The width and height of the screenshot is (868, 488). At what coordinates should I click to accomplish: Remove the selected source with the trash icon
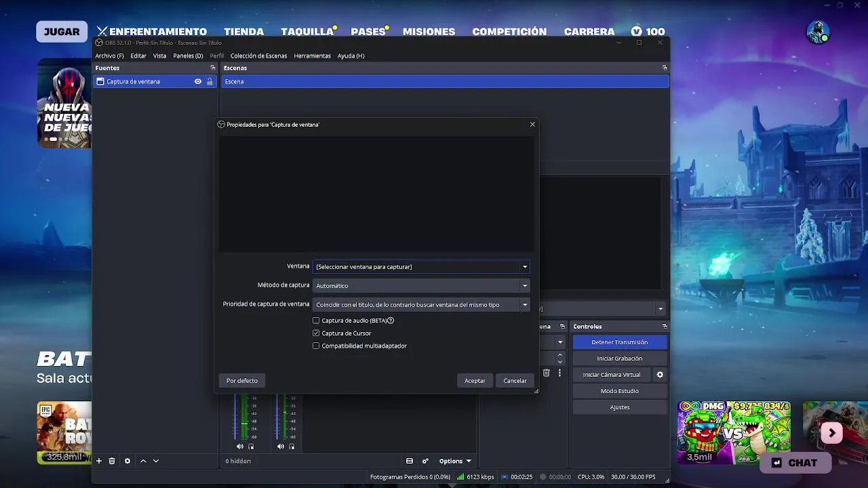pos(112,461)
